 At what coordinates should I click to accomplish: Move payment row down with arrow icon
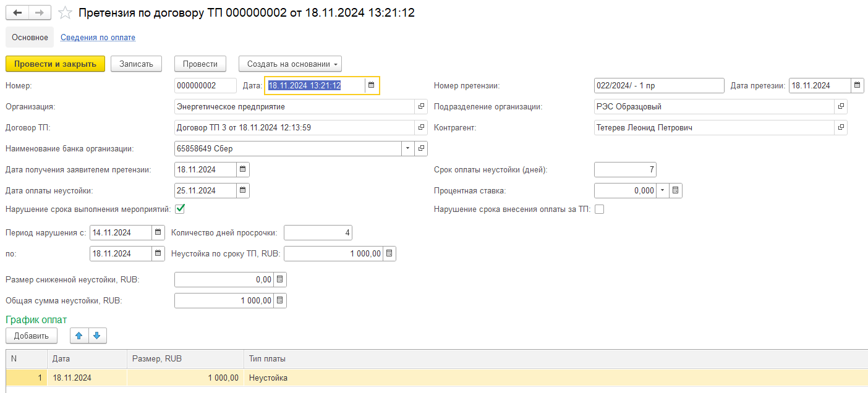pyautogui.click(x=98, y=336)
